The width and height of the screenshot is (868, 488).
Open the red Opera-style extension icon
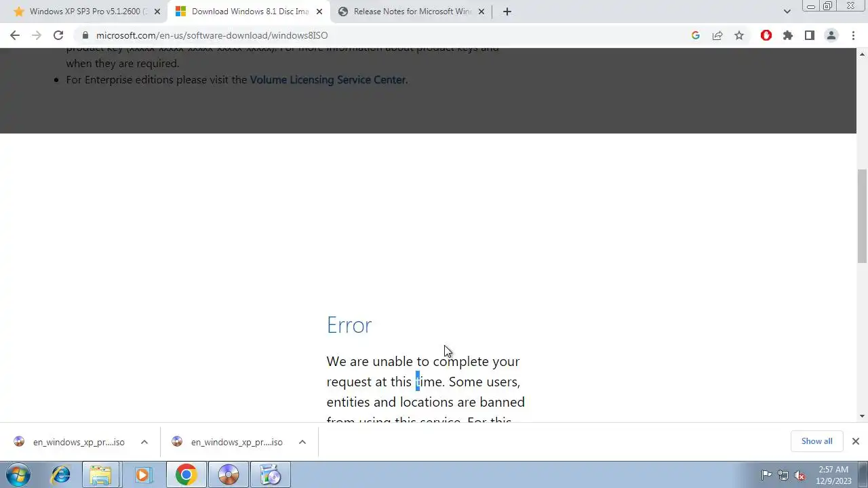pos(766,35)
